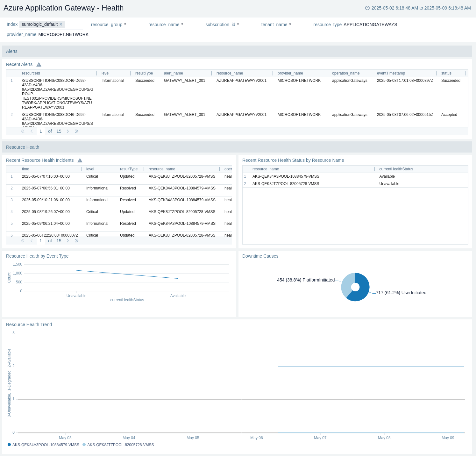Open Resource Health Trend panel title

tap(29, 324)
